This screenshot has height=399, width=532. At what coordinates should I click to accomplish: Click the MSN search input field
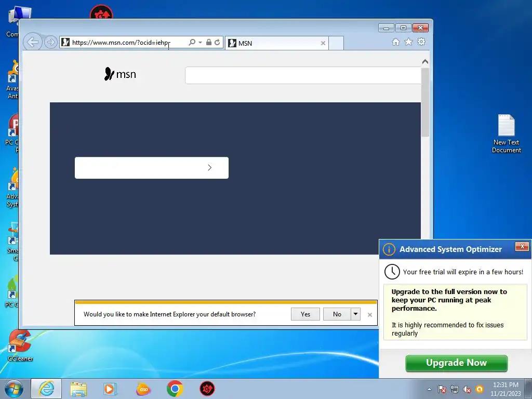(x=303, y=75)
